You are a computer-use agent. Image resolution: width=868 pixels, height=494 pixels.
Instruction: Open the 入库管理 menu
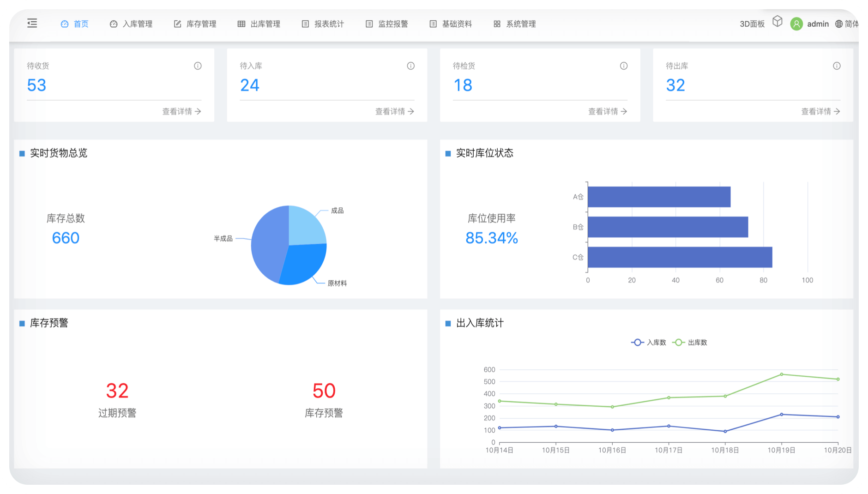point(132,24)
